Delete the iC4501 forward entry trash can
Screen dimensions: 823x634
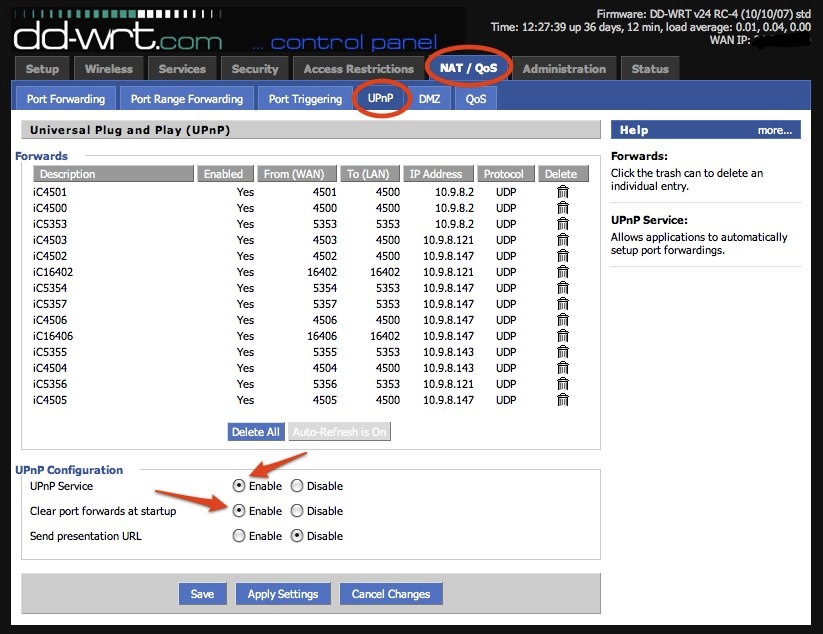[563, 192]
